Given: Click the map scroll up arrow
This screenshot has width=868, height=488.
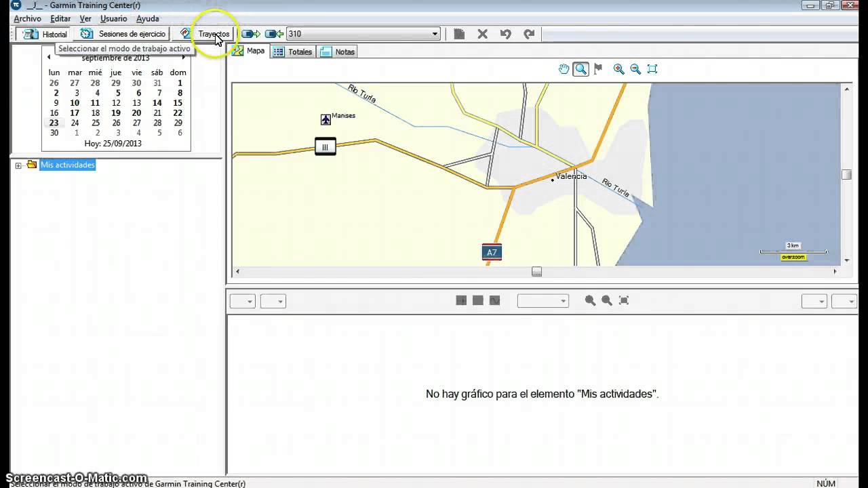Looking at the screenshot, I should coord(846,88).
